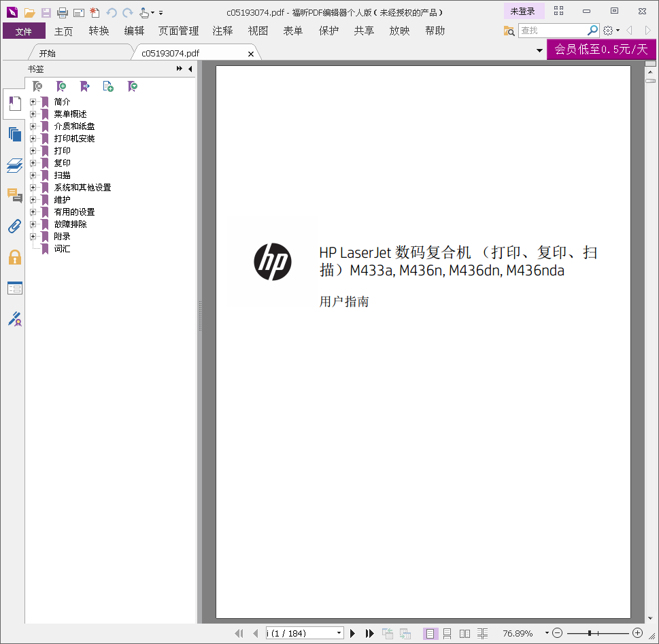Open the comments side panel
This screenshot has width=659, height=644.
(x=15, y=196)
